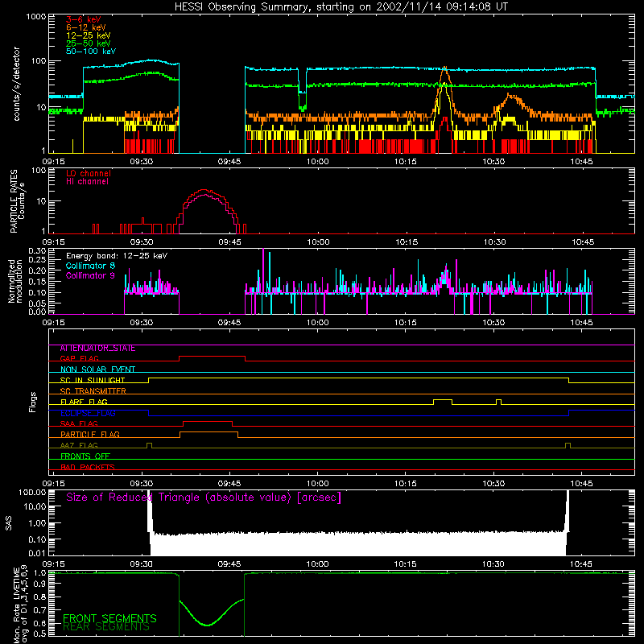
Task: Click the raised SAA_FLAG segment
Action: [x=208, y=421]
